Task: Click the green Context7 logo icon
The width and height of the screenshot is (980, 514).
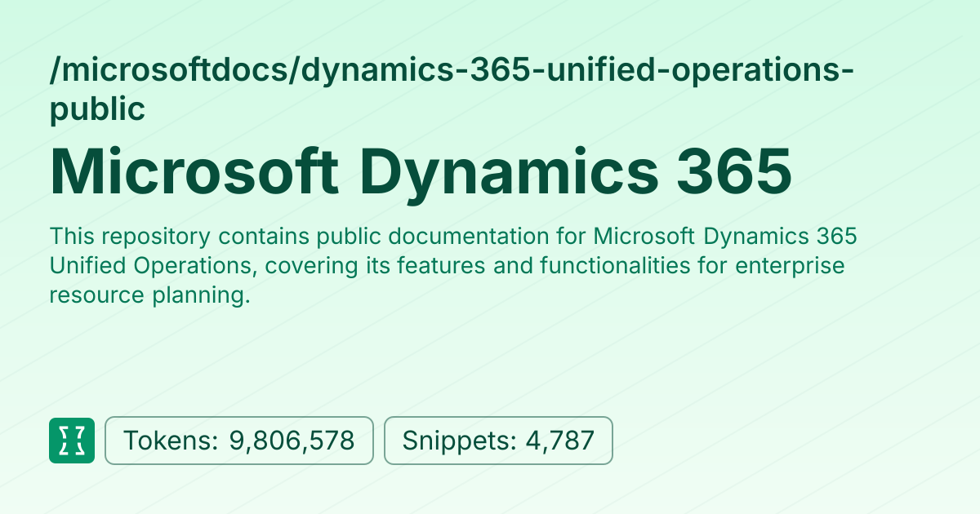Action: tap(72, 441)
